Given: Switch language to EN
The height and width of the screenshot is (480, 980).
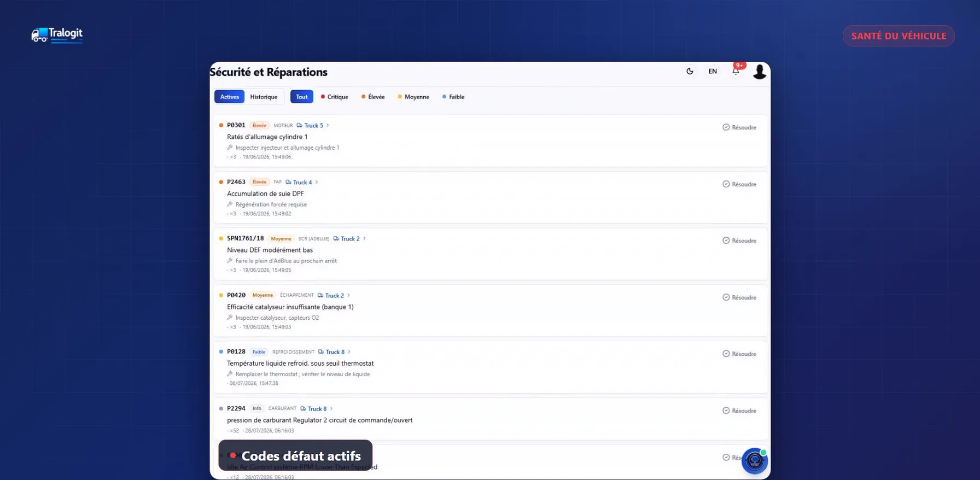Looking at the screenshot, I should tap(713, 71).
